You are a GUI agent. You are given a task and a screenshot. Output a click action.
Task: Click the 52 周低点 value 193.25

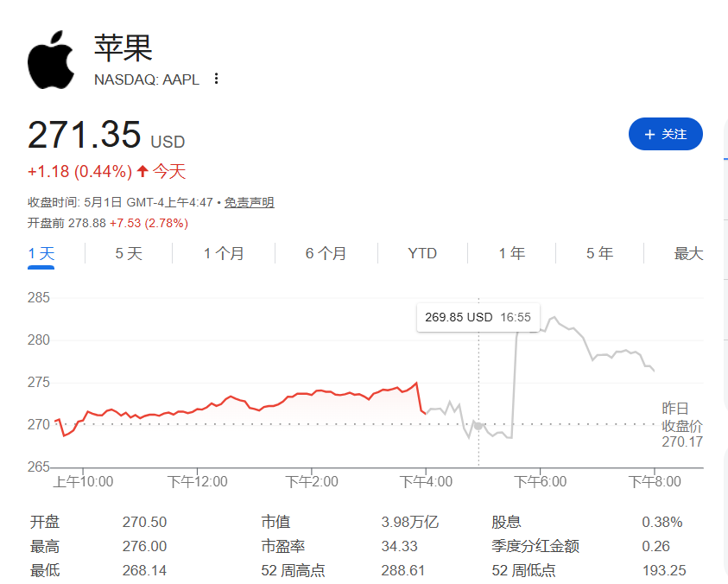pos(664,570)
